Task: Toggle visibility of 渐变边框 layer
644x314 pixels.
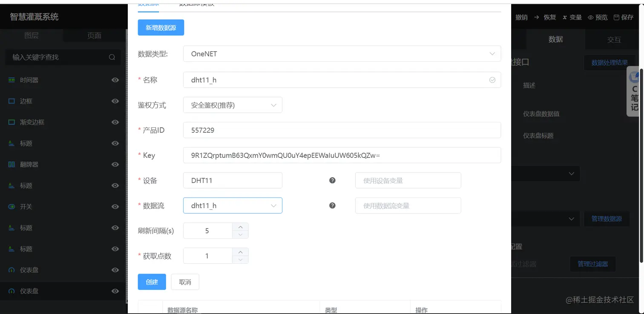Action: 115,122
